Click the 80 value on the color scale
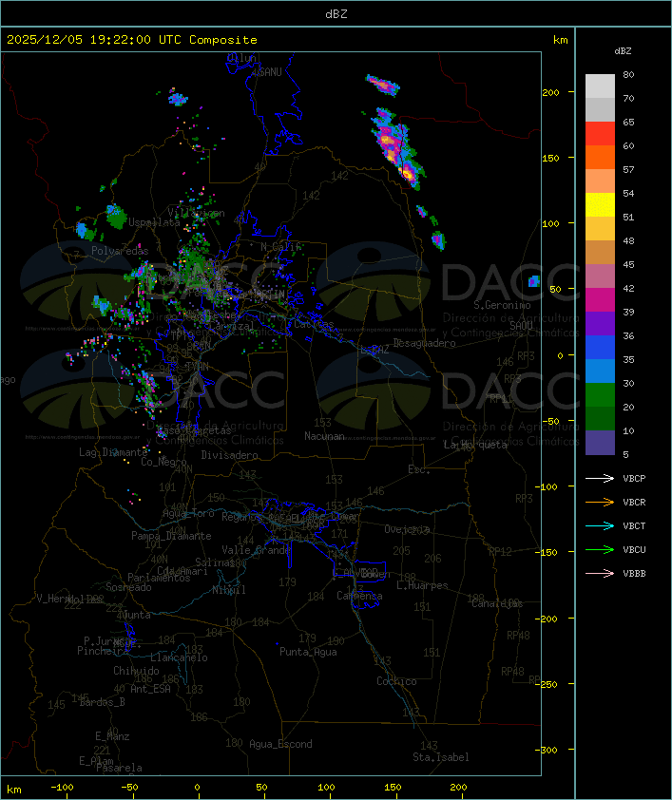This screenshot has width=672, height=800. 628,74
